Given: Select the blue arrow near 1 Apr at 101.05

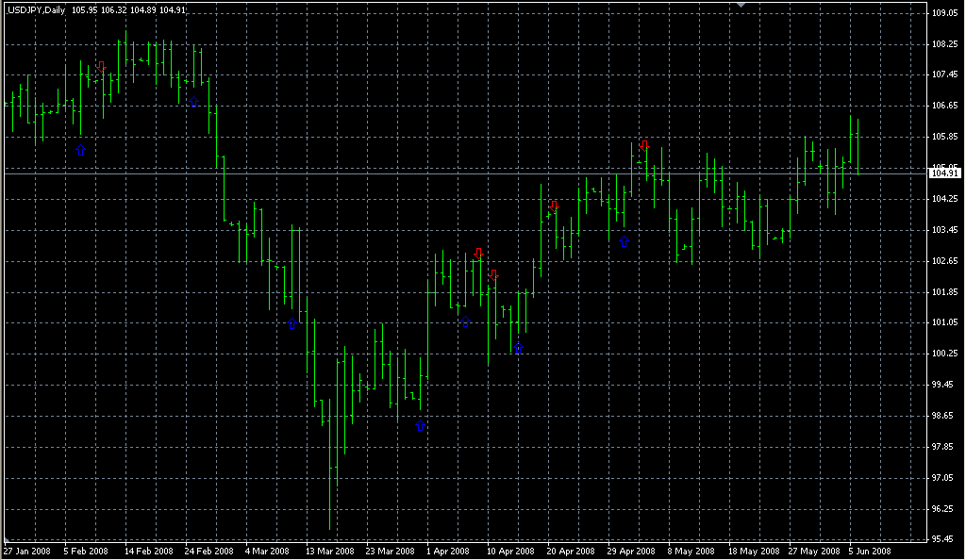Looking at the screenshot, I should pyautogui.click(x=465, y=322).
